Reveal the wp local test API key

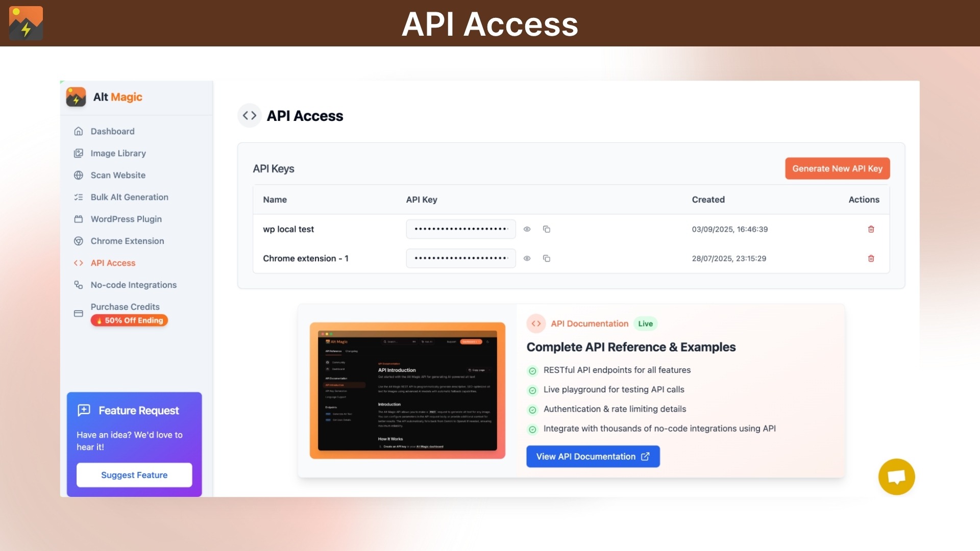point(527,229)
